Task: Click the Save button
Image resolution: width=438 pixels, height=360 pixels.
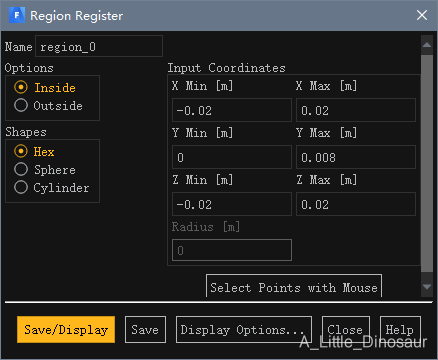Action: click(145, 330)
